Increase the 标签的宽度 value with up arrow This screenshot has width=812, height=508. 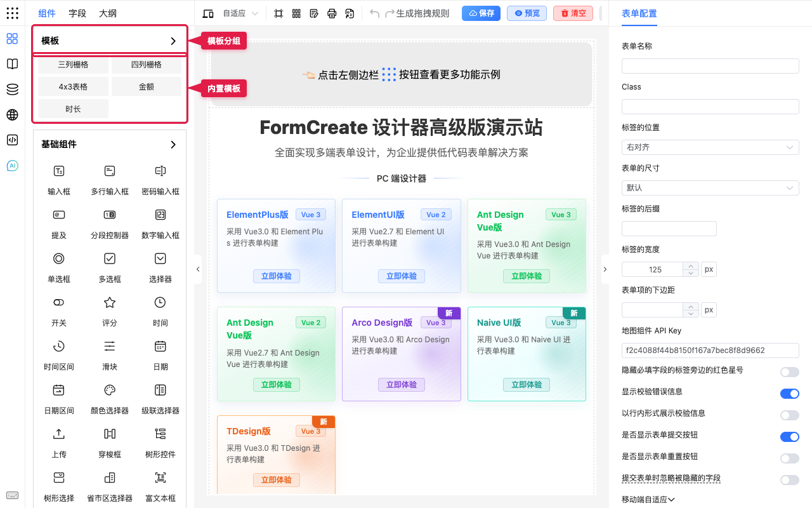pyautogui.click(x=690, y=266)
